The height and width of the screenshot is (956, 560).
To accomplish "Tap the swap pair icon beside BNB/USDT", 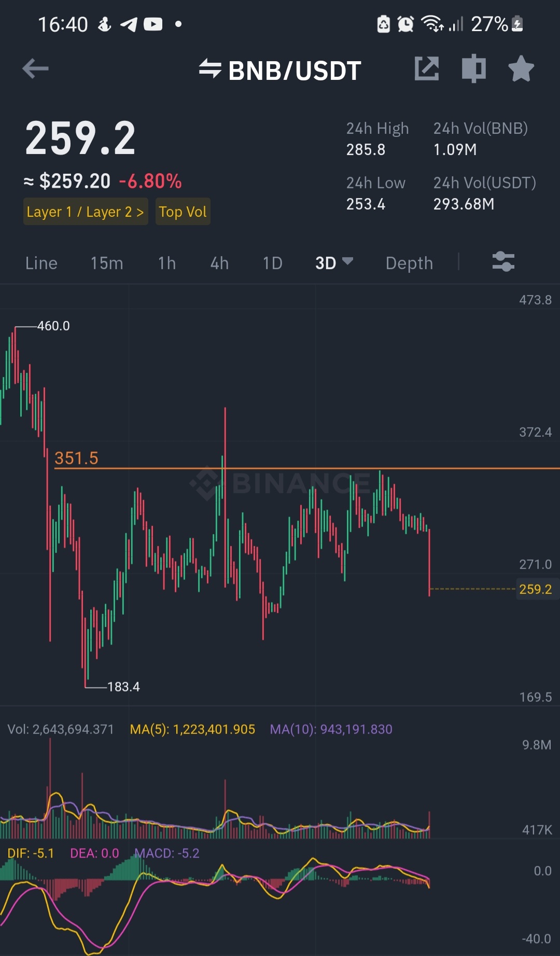I will tap(210, 68).
